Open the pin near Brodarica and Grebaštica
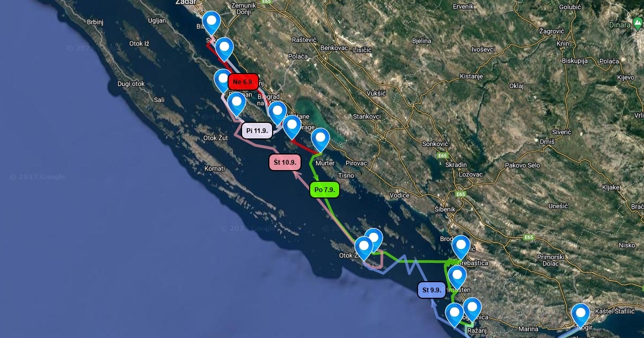 pyautogui.click(x=461, y=247)
